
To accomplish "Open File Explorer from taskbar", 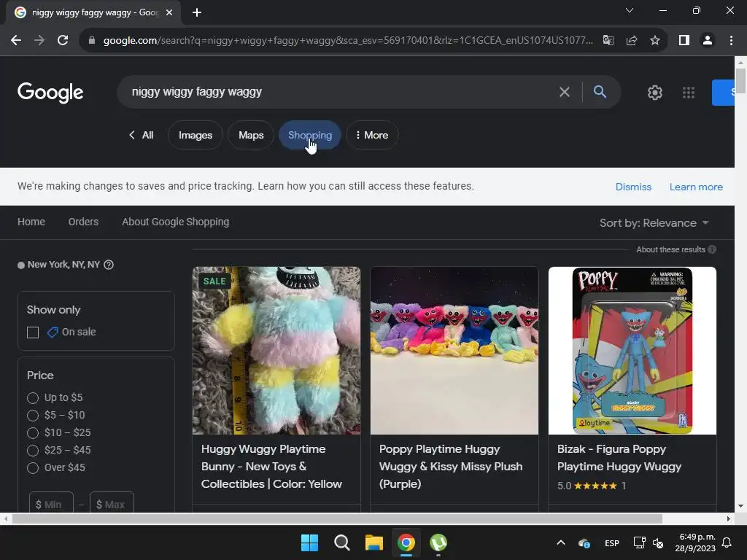I will 374,542.
